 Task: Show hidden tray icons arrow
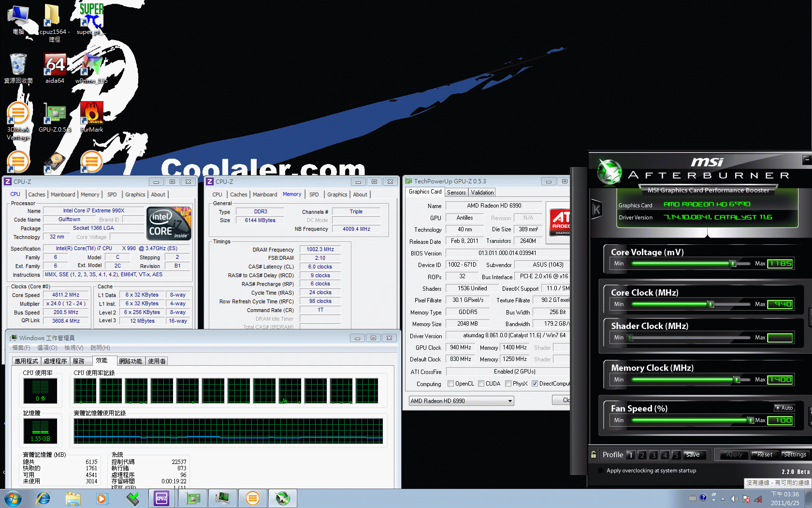click(x=723, y=499)
